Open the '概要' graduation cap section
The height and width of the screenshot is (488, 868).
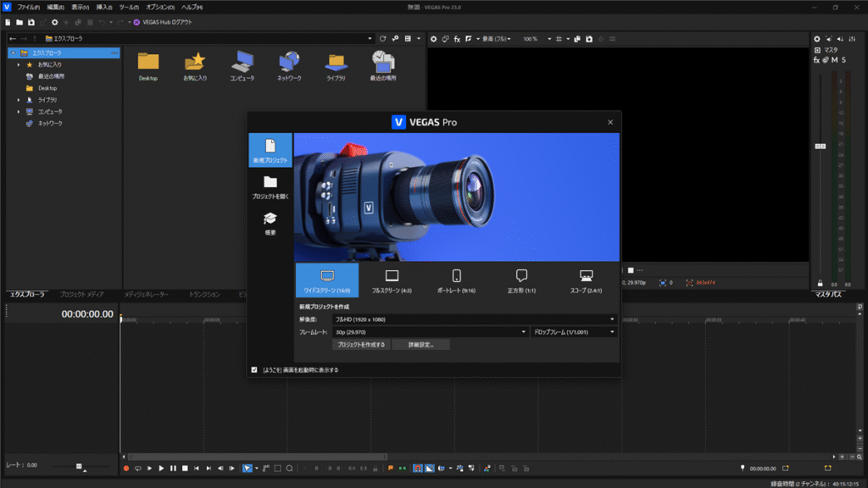point(270,219)
